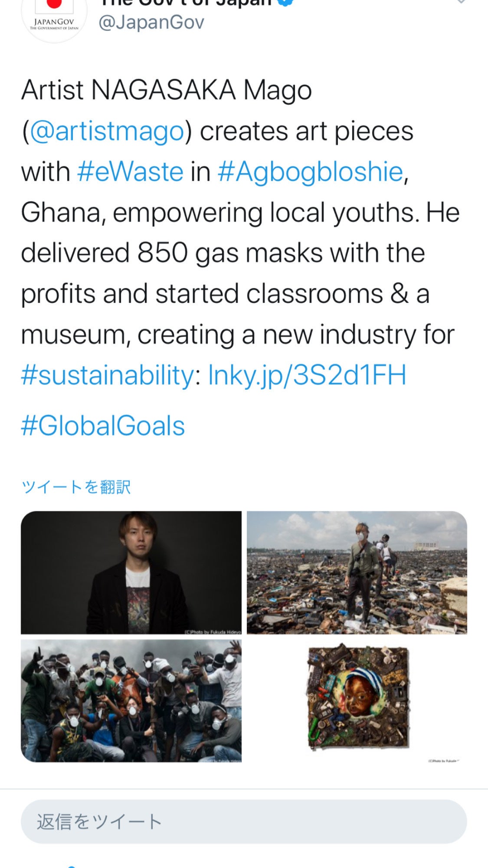
Task: Tap the #sustainability hashtag
Action: click(107, 375)
